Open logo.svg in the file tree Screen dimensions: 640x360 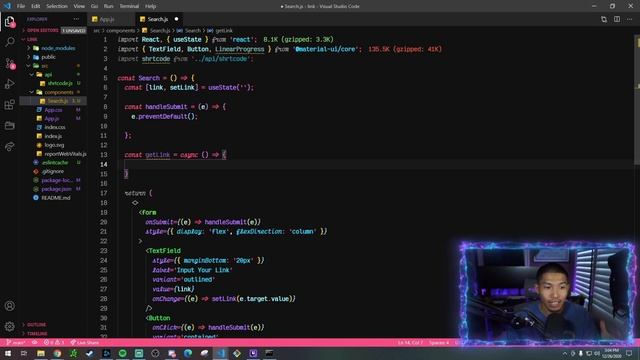[54, 145]
